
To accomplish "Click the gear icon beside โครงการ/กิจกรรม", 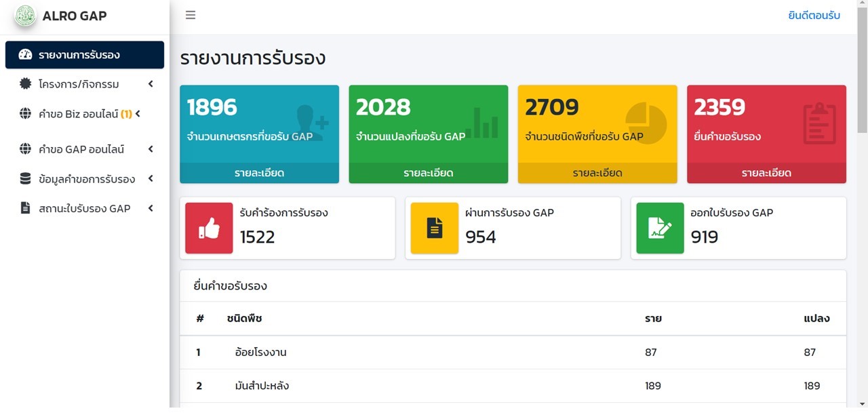I will click(25, 84).
